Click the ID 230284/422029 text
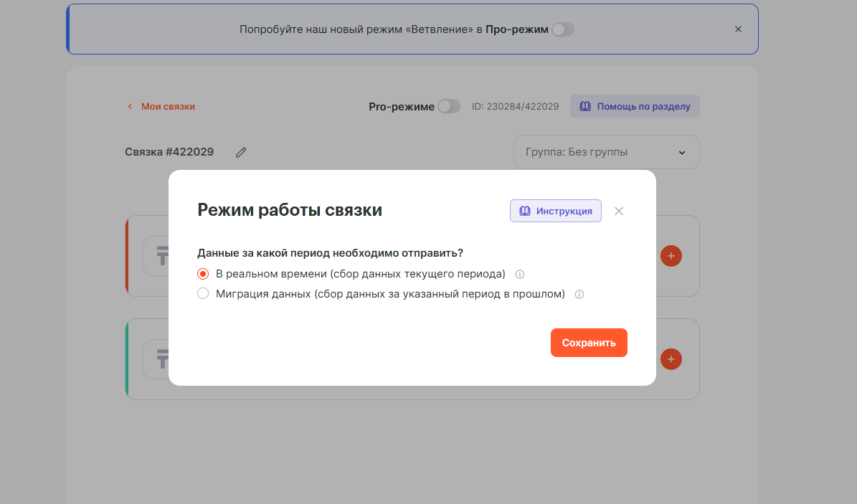This screenshot has height=504, width=857. click(515, 106)
